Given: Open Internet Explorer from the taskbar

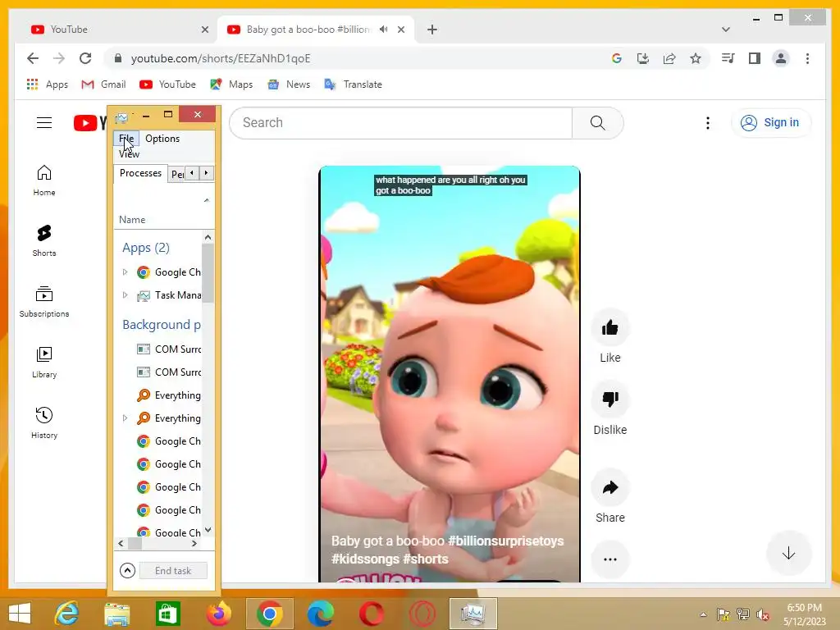Looking at the screenshot, I should [x=67, y=614].
